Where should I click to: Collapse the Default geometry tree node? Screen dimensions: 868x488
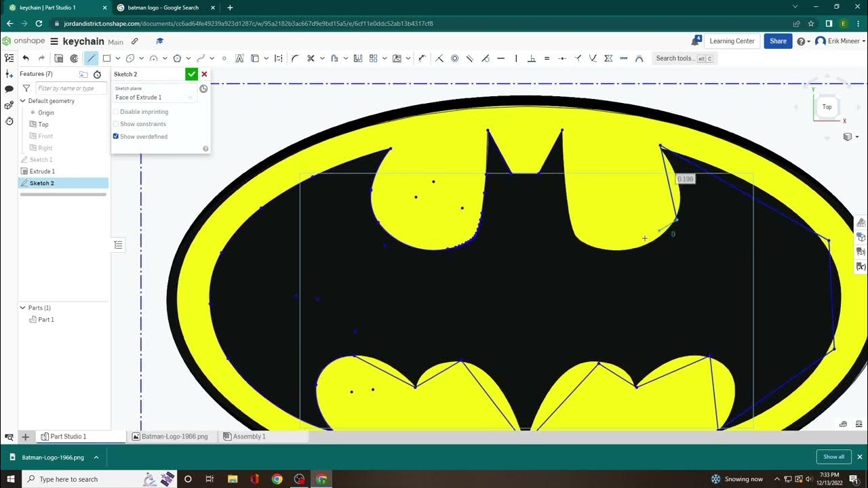click(x=22, y=101)
